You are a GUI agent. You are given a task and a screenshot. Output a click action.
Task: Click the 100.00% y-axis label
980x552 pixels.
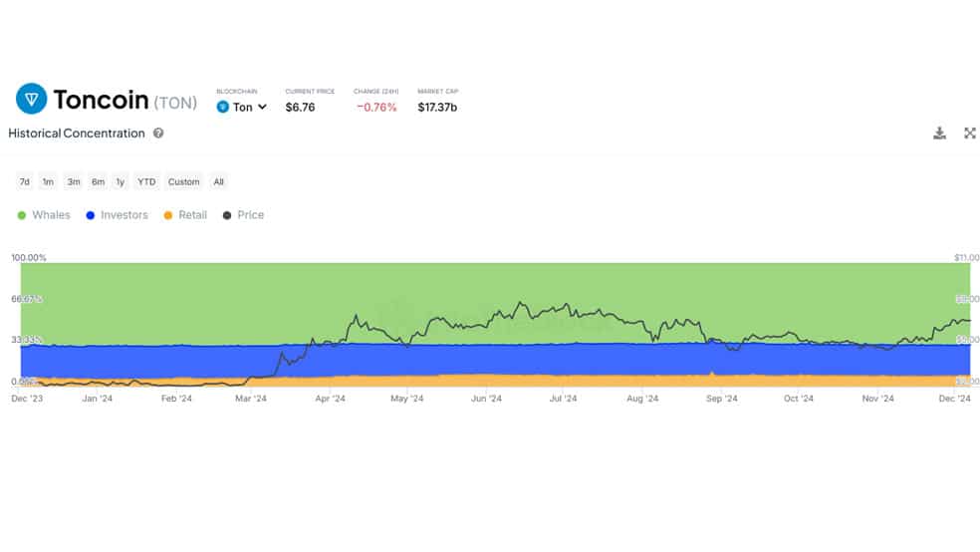[29, 257]
